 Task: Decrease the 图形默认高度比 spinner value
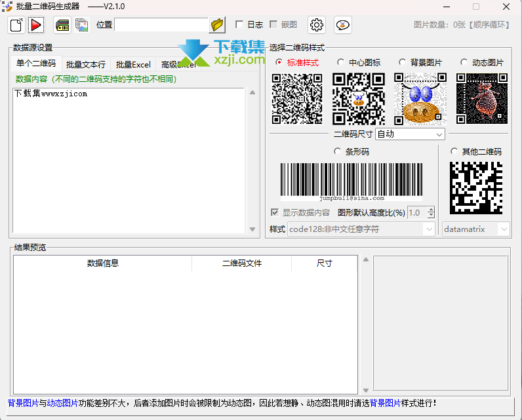click(x=431, y=216)
